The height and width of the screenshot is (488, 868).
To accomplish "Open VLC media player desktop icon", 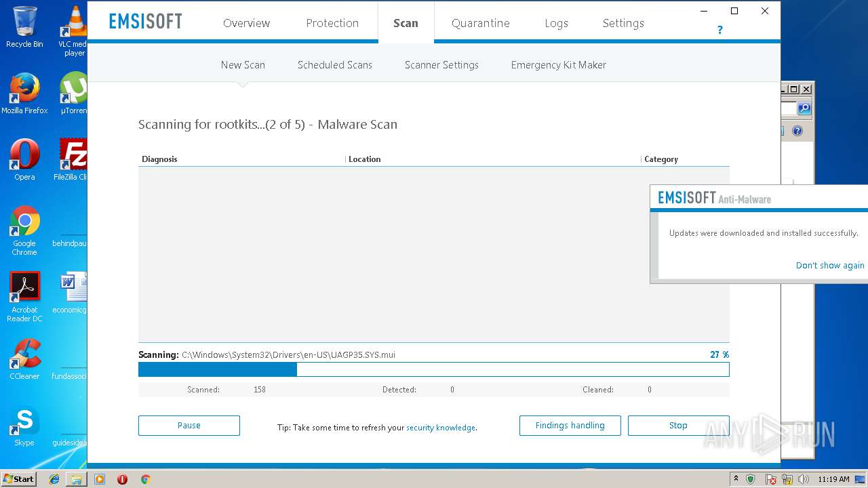I will pos(75,31).
